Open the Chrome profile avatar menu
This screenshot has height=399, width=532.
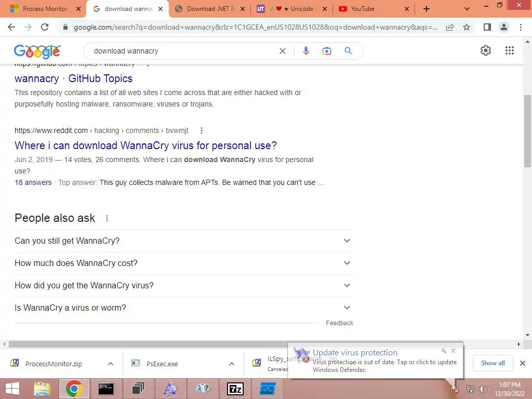click(504, 27)
